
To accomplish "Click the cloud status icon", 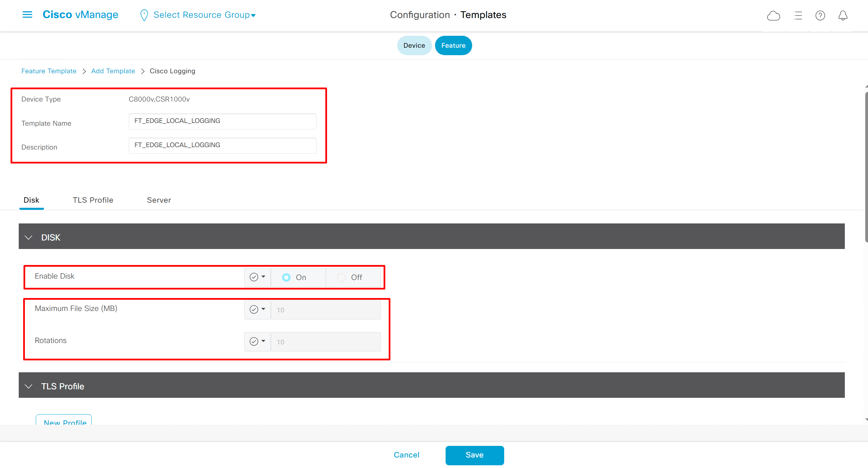I will [x=773, y=16].
